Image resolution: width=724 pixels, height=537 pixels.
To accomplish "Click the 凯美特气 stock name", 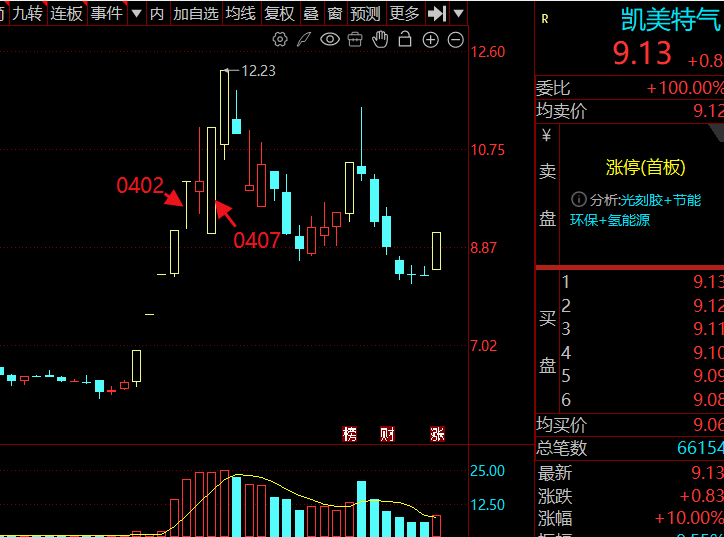I will 672,19.
